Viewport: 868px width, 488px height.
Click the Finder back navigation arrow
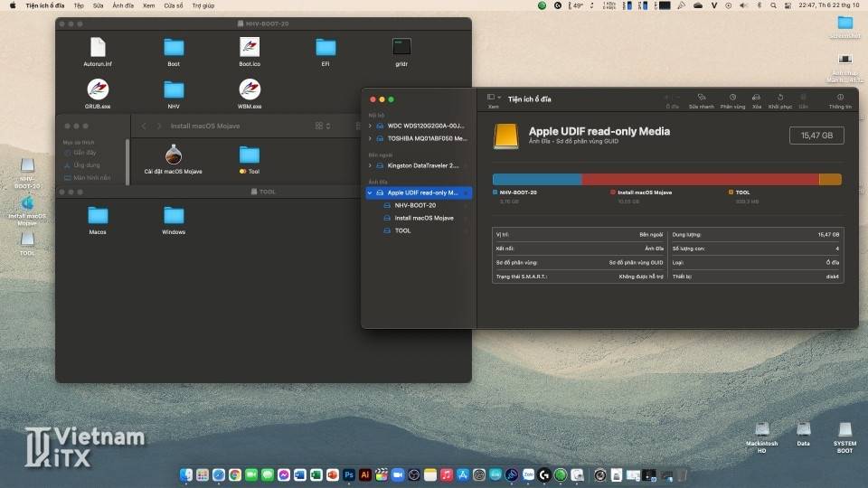coord(144,126)
